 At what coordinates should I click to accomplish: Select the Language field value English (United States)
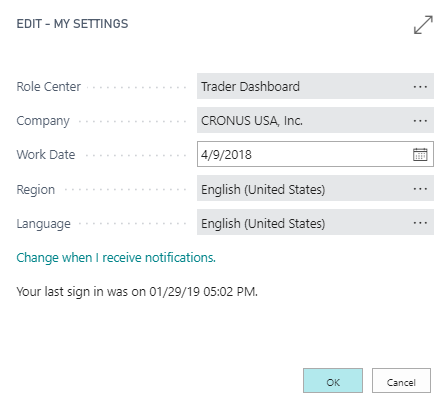pos(303,223)
